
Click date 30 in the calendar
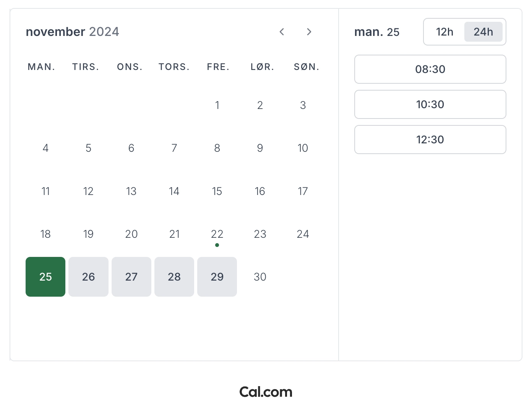(x=260, y=277)
